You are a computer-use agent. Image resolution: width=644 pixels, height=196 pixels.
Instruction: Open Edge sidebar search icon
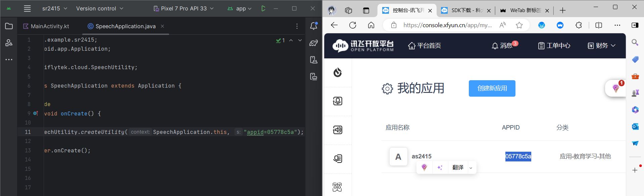(x=635, y=42)
